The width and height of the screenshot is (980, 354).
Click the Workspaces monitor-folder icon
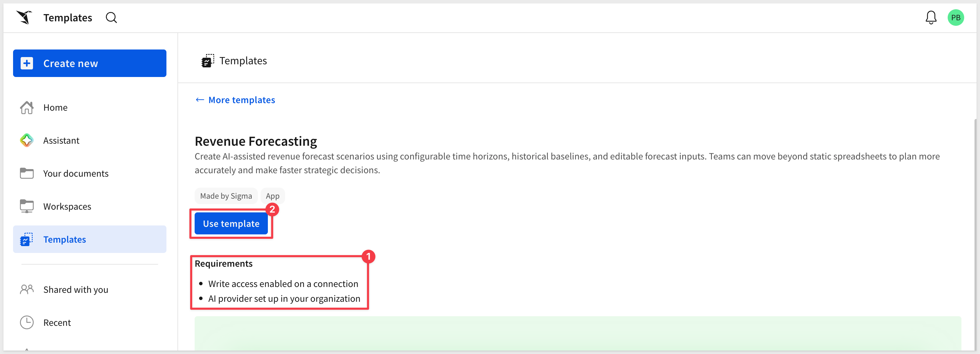(26, 207)
